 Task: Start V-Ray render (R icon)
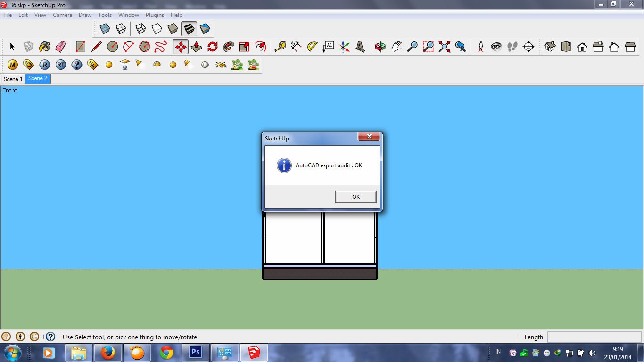pos(45,65)
